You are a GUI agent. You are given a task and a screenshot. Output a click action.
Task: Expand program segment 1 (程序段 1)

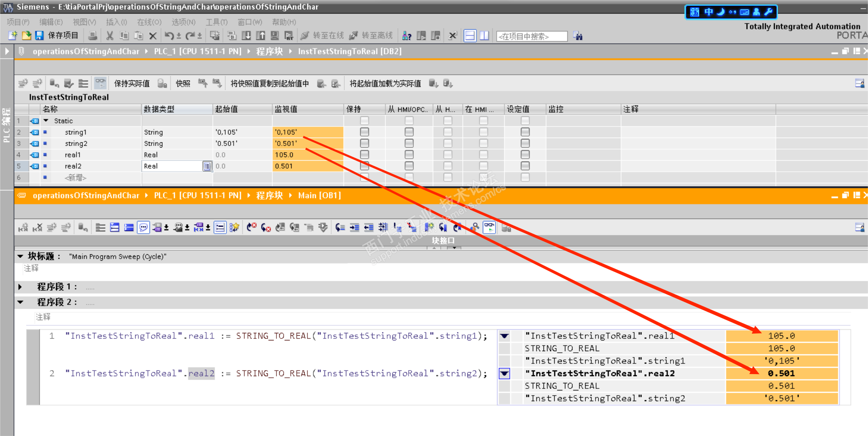20,287
